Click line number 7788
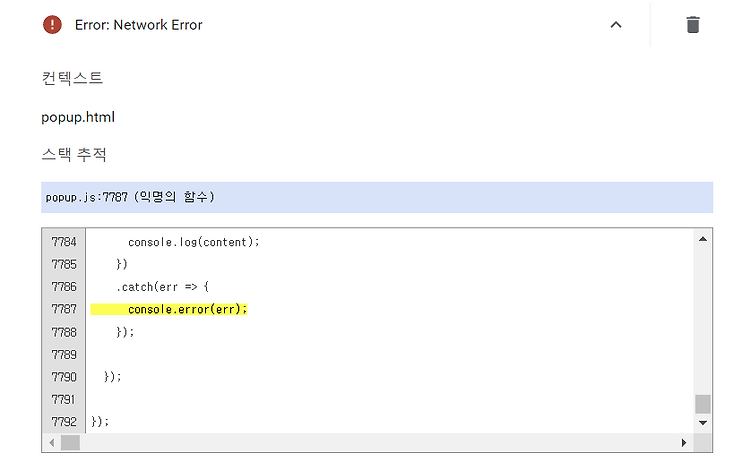Viewport: 750px width, 470px height. (x=64, y=332)
